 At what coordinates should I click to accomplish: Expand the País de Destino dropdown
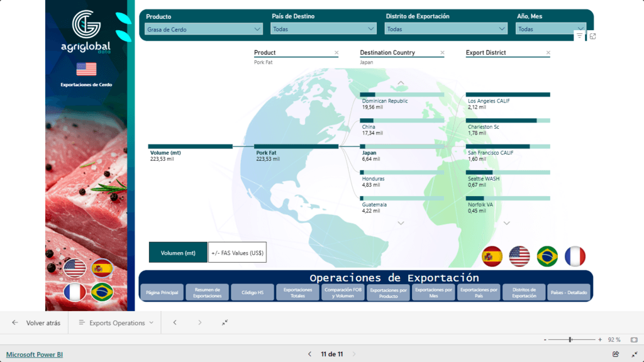pos(323,29)
